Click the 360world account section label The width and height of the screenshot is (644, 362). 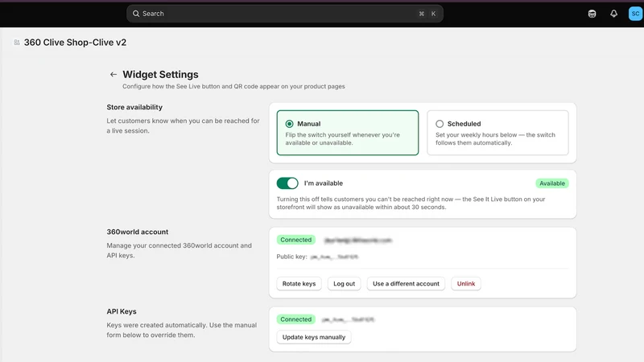[x=137, y=232]
